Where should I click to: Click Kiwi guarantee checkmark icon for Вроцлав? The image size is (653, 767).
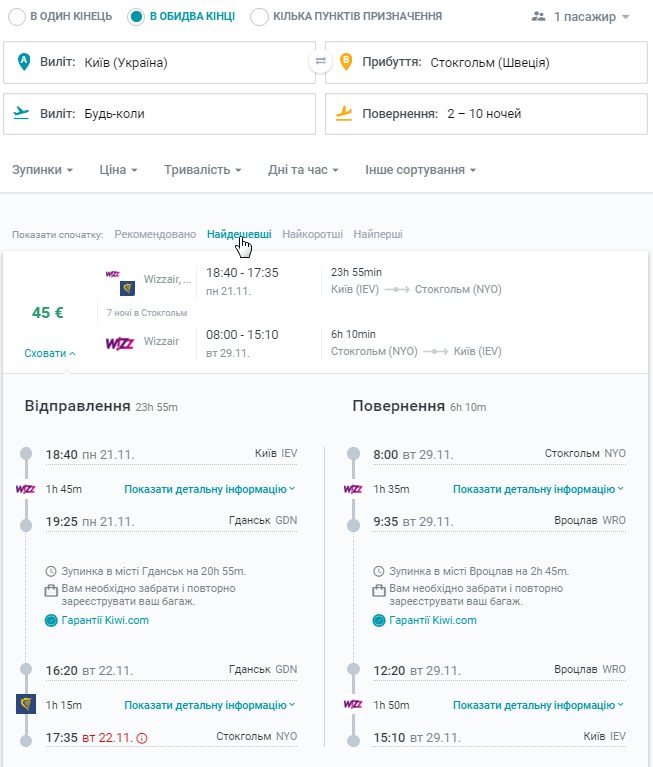click(x=379, y=621)
